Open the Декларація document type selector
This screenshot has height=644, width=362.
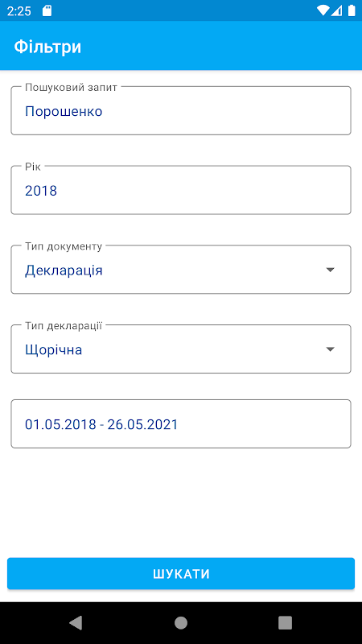pos(181,270)
